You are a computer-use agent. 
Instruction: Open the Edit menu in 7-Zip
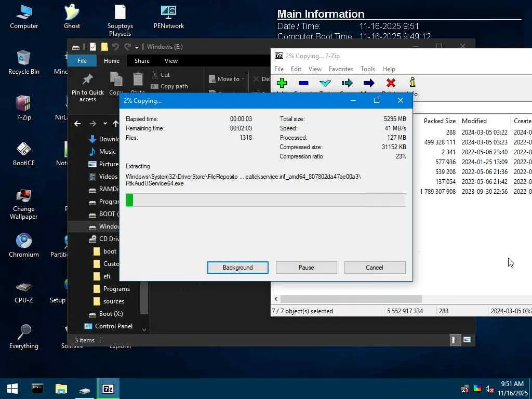(296, 69)
